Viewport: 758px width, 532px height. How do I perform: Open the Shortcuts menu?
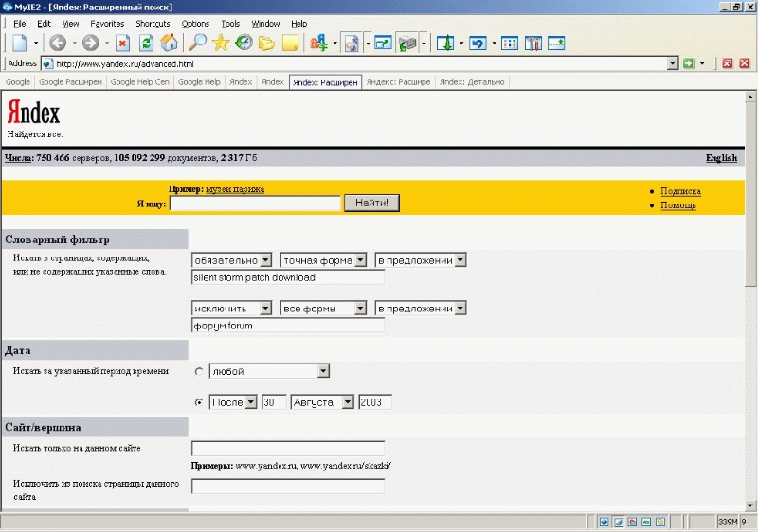tap(153, 23)
